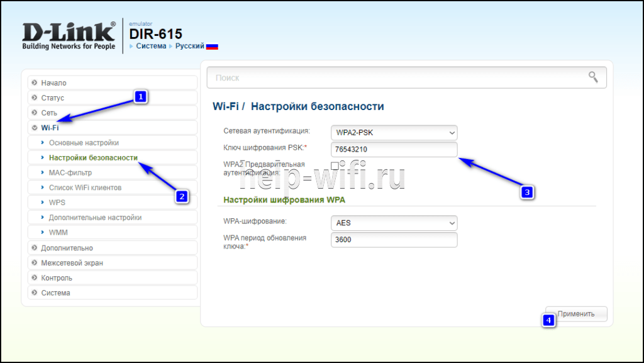Screen dimensions: 644x363
Task: Select Wi-Fi menu item
Action: (113, 128)
